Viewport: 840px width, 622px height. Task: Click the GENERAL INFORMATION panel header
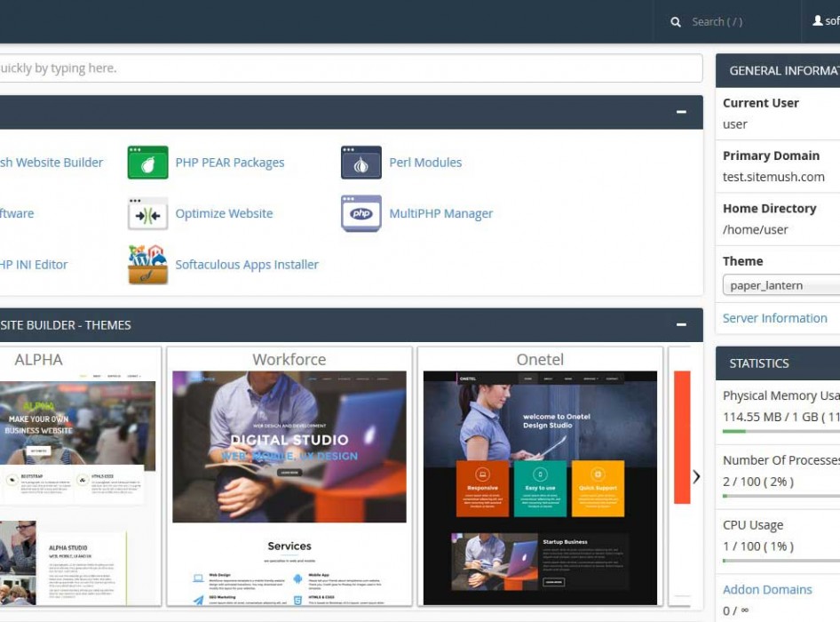click(778, 71)
